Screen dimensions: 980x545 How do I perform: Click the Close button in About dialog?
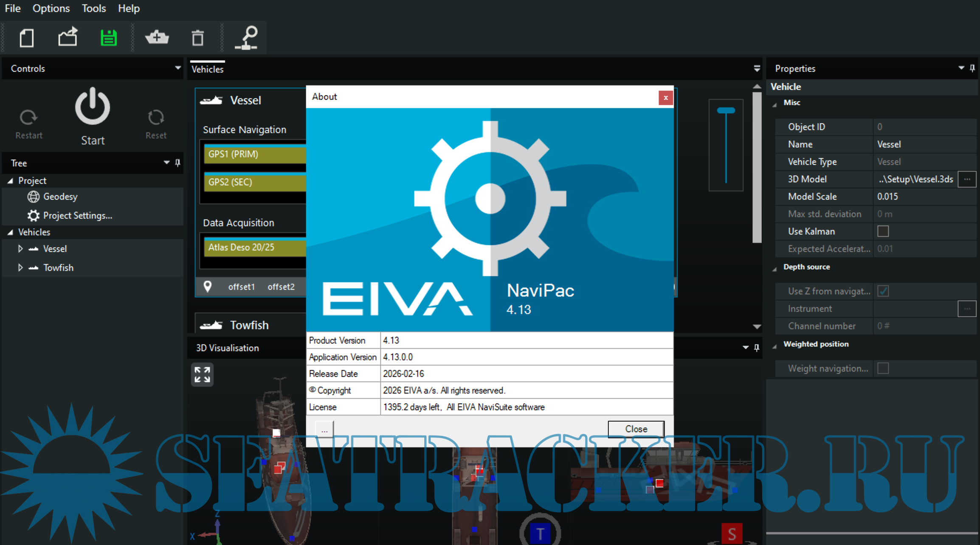[636, 429]
